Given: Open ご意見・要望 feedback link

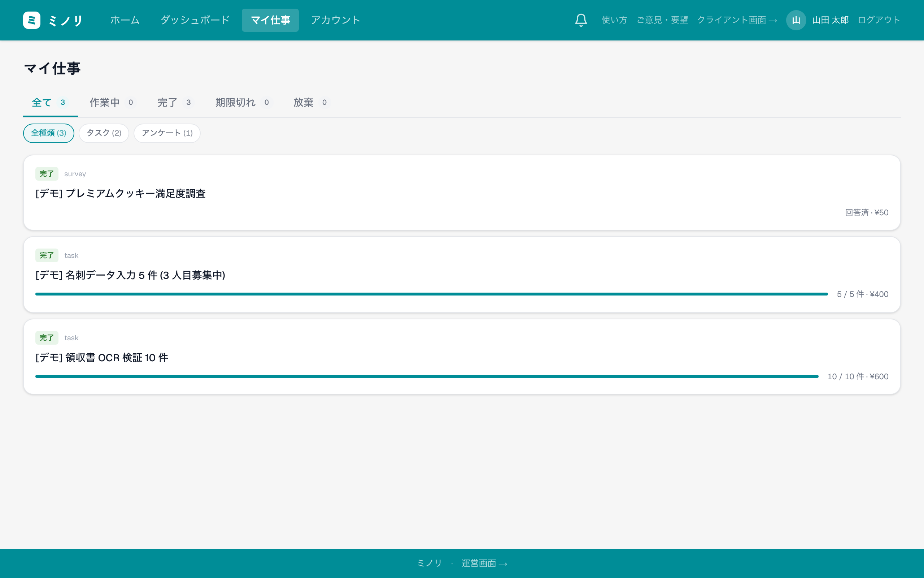Looking at the screenshot, I should click(662, 20).
